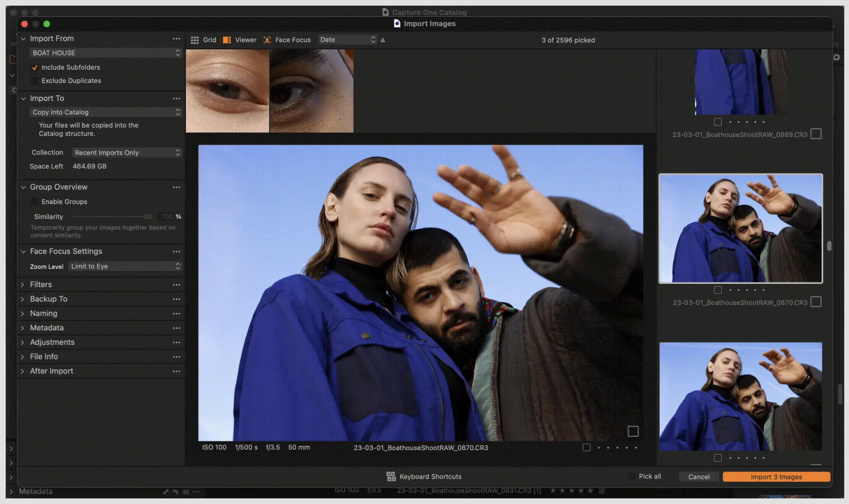Open the BOAT HOUSE source dropdown
849x504 pixels.
pyautogui.click(x=106, y=53)
